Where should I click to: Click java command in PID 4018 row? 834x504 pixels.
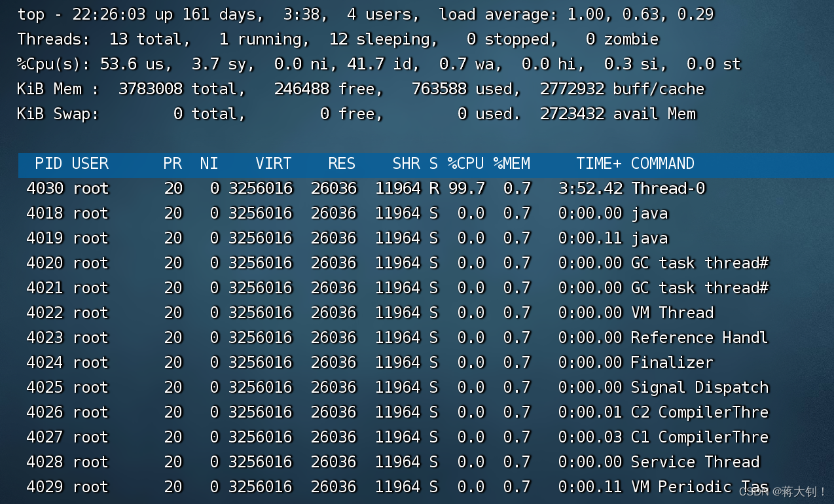(649, 213)
